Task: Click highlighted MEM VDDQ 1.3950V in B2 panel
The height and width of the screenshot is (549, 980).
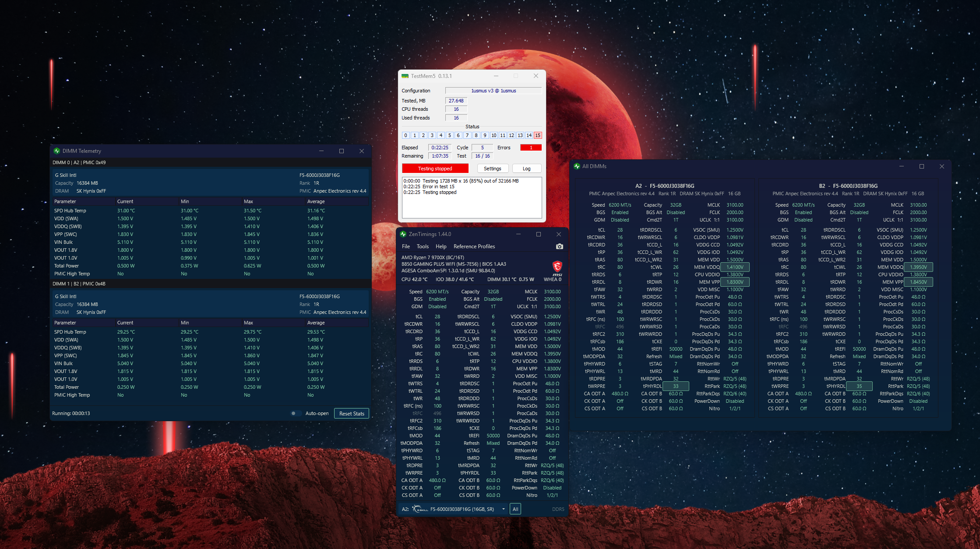Action: click(x=918, y=267)
